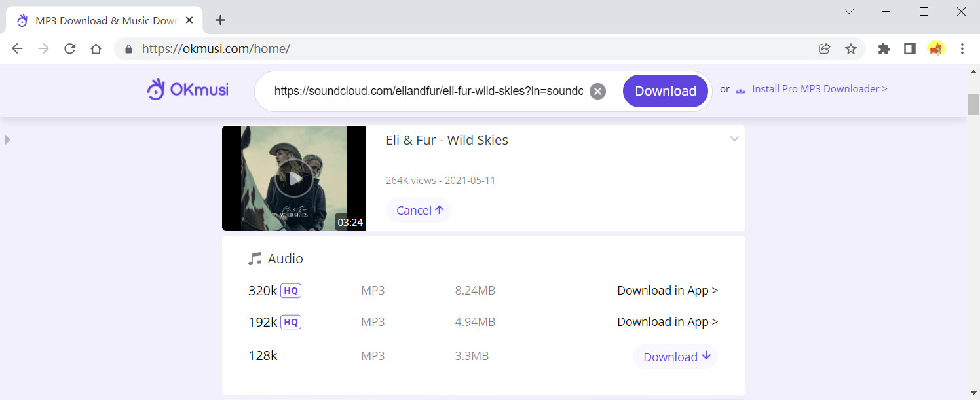The image size is (980, 400).
Task: Click HQ badge next to 320k
Action: tap(291, 291)
